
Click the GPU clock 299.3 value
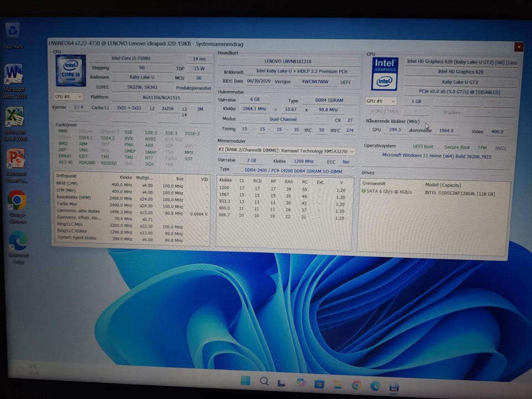coord(395,130)
